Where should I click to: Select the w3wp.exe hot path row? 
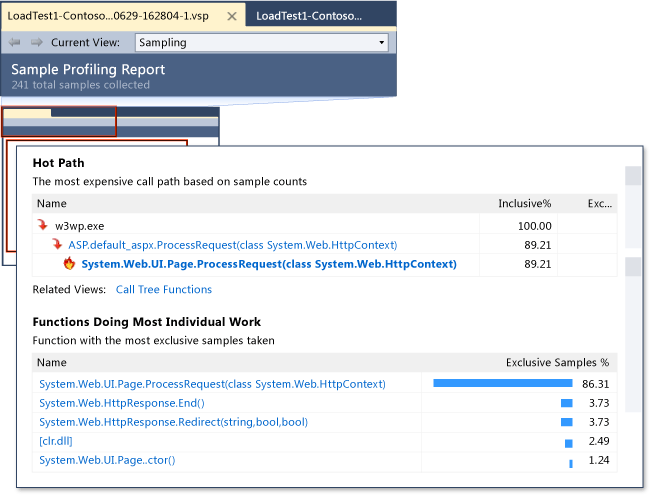coord(324,226)
